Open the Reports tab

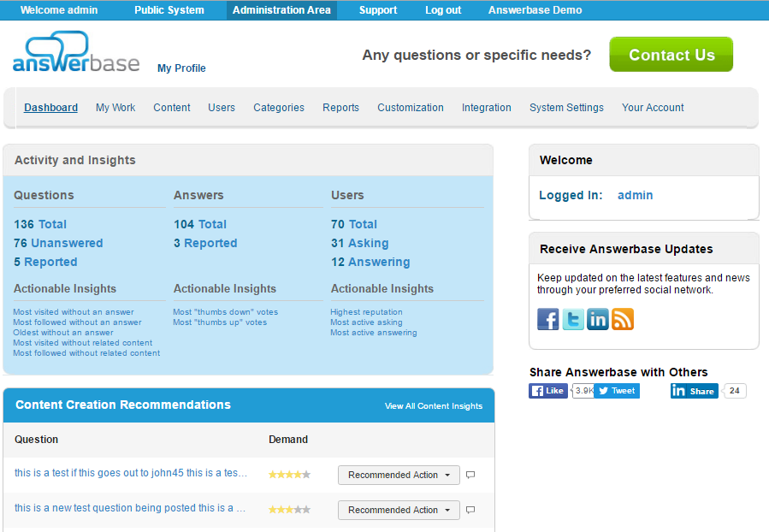340,108
